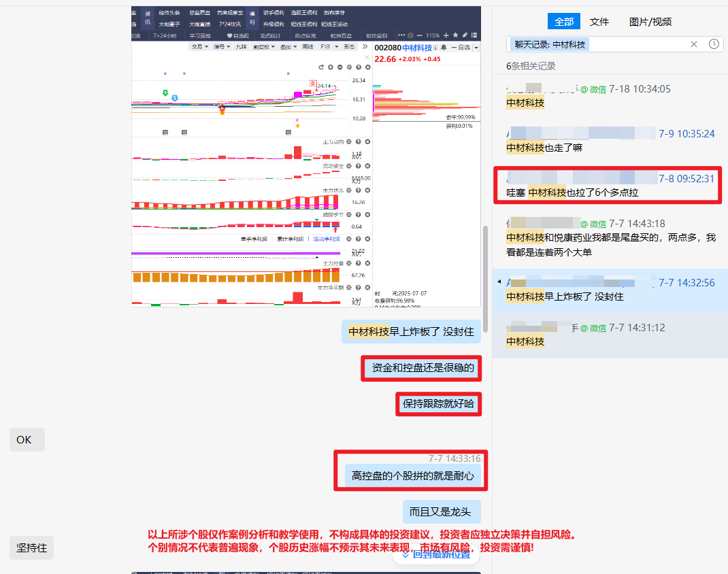Select the 7-7 14:43:18 result about 悦康药业
This screenshot has width=728, height=574.
[610, 238]
